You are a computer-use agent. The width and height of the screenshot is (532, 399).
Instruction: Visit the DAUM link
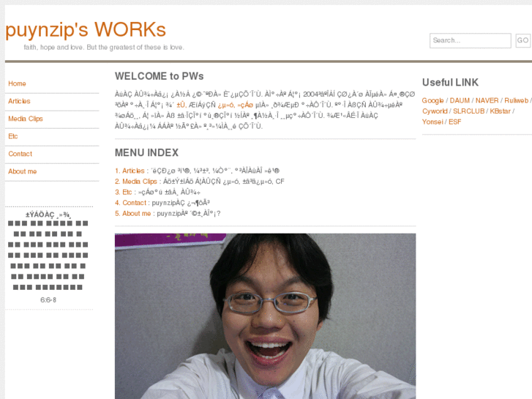pyautogui.click(x=460, y=100)
